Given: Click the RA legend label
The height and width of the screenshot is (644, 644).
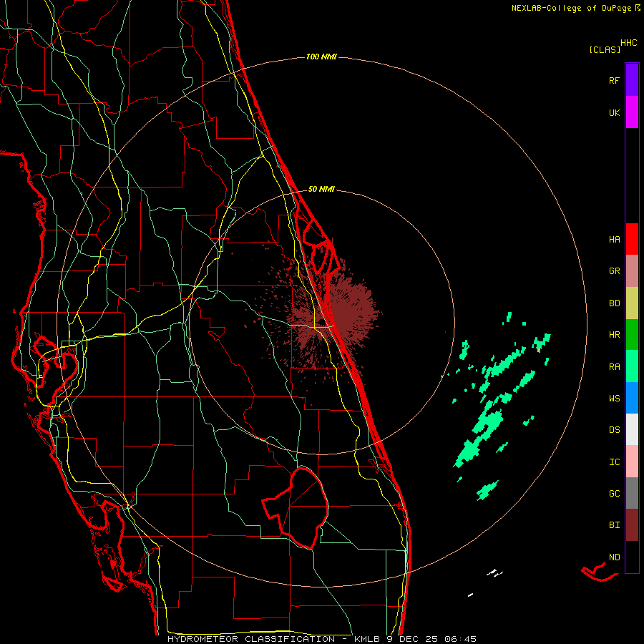Looking at the screenshot, I should click(x=614, y=367).
